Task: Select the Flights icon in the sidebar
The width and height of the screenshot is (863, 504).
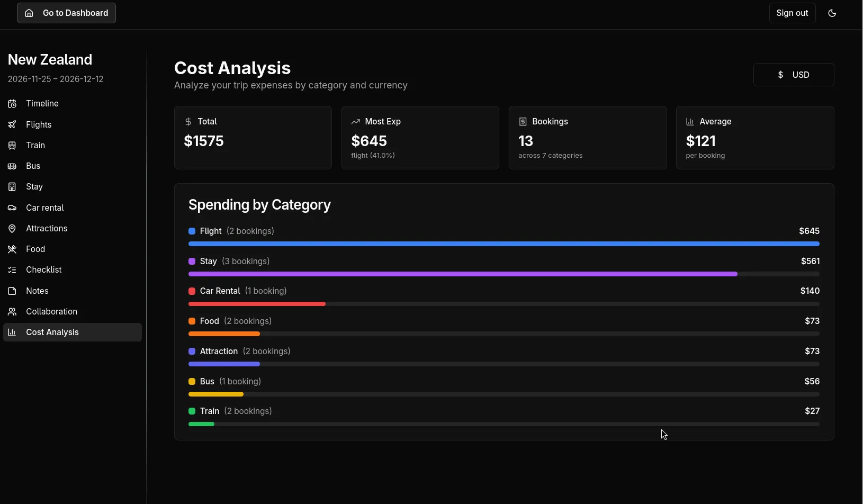Action: [13, 124]
